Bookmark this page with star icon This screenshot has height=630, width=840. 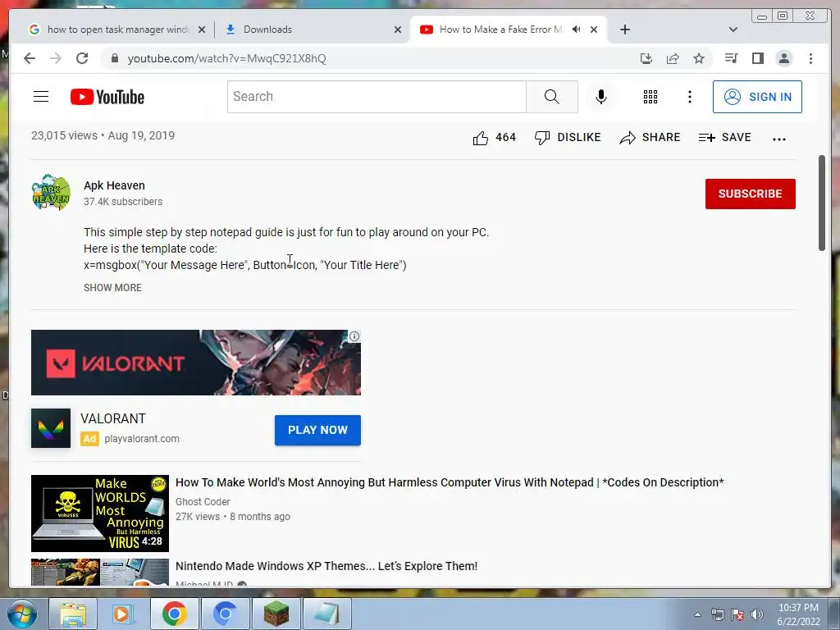(699, 58)
